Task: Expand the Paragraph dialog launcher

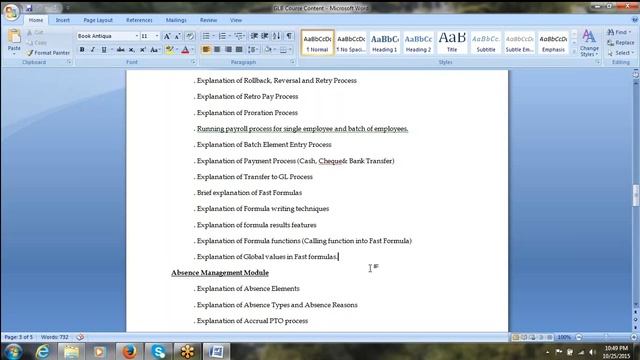Action: tap(292, 62)
